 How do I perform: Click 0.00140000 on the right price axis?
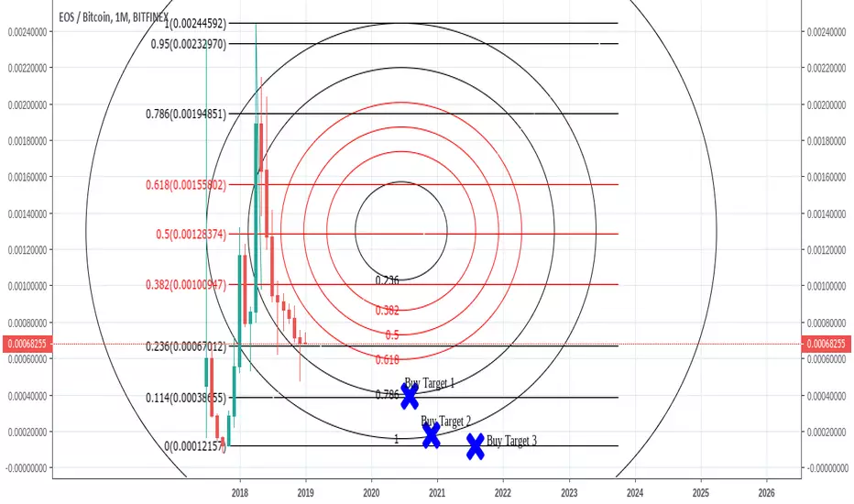pyautogui.click(x=827, y=214)
